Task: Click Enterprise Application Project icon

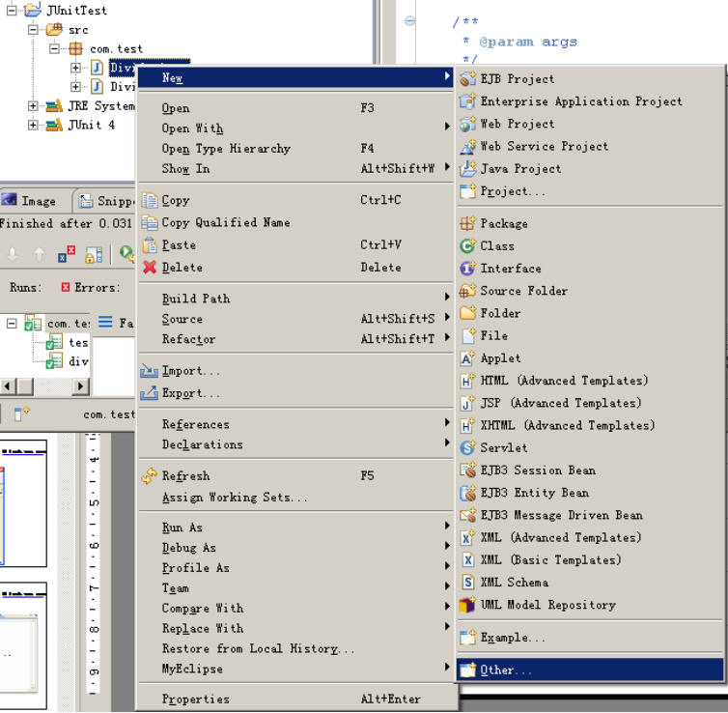Action: point(467,100)
